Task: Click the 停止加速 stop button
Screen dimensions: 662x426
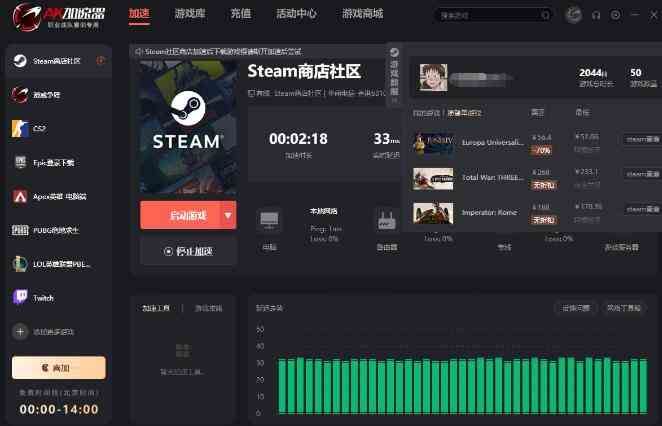Action: tap(188, 252)
